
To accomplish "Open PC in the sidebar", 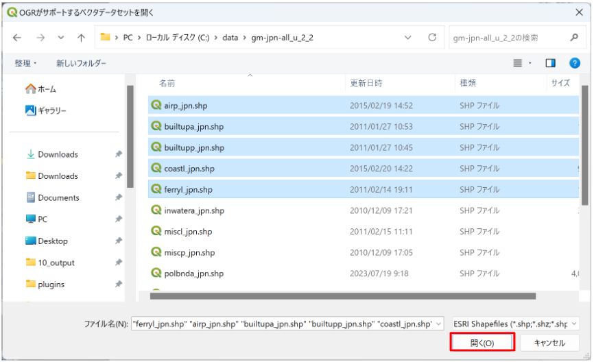I will (37, 219).
